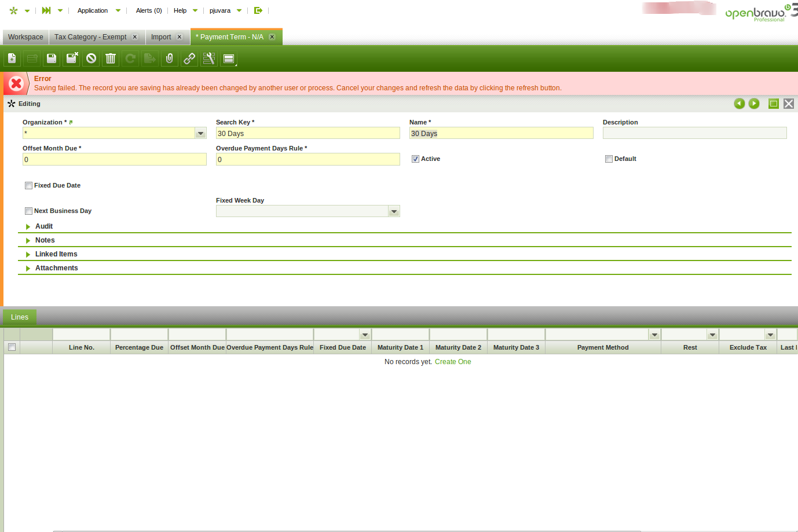Go to next record with green arrow

754,104
